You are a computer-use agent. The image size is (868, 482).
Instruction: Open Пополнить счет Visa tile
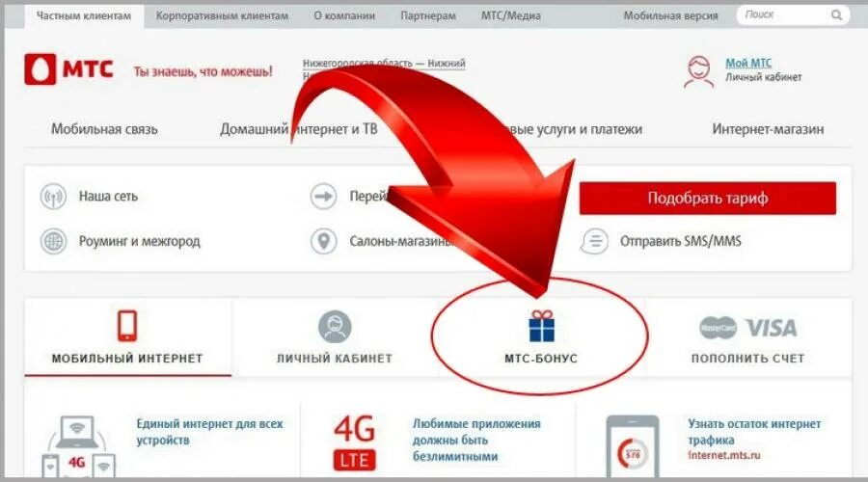point(747,338)
